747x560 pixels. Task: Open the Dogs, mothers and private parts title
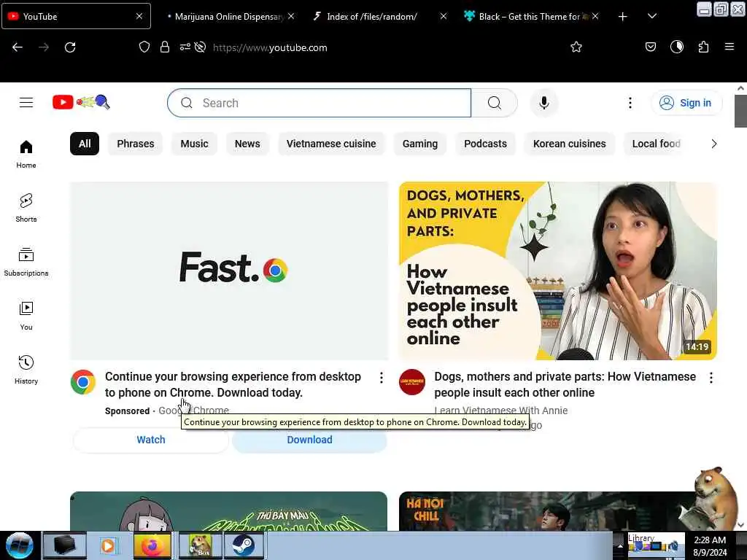(565, 384)
